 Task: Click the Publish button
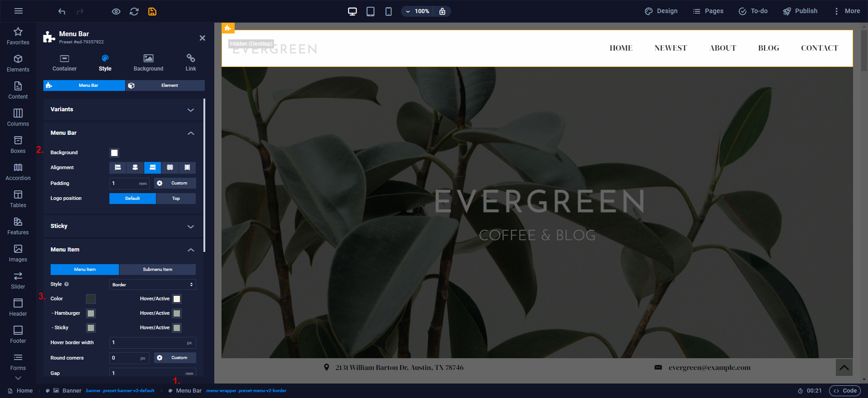800,11
